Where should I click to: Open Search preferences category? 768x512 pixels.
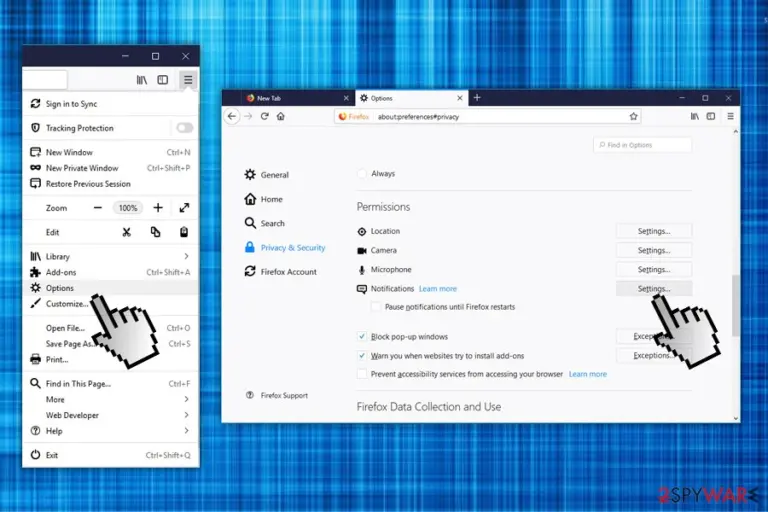(x=264, y=223)
